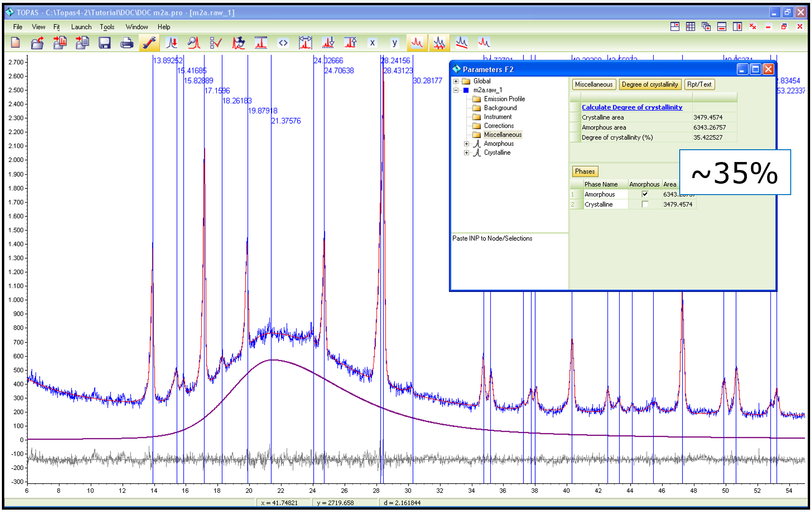Click the last red curve toolbar icon

(x=484, y=43)
